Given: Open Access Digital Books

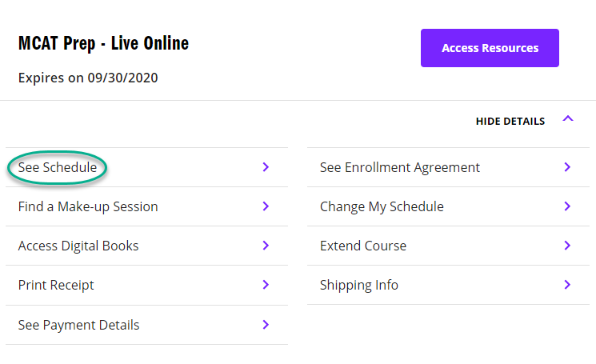Looking at the screenshot, I should point(78,246).
